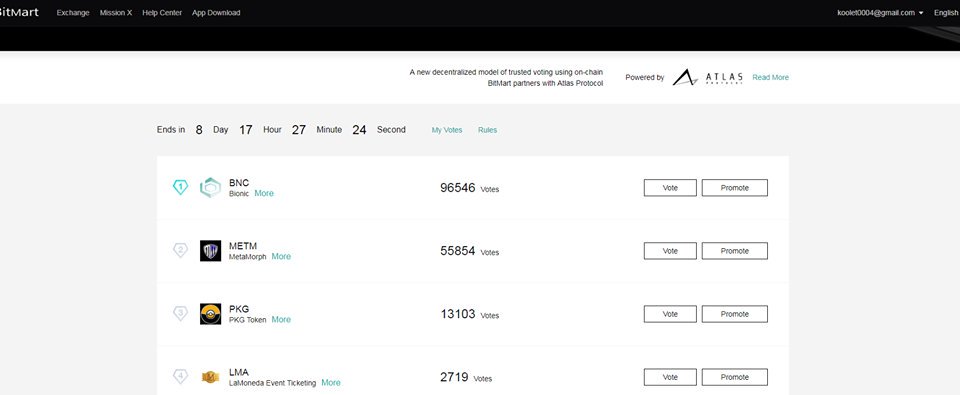Promote METM
960x395 pixels.
(735, 251)
